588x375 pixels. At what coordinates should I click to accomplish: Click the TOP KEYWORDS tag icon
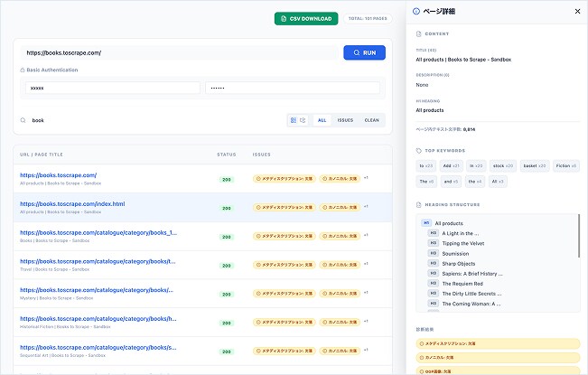tap(418, 151)
